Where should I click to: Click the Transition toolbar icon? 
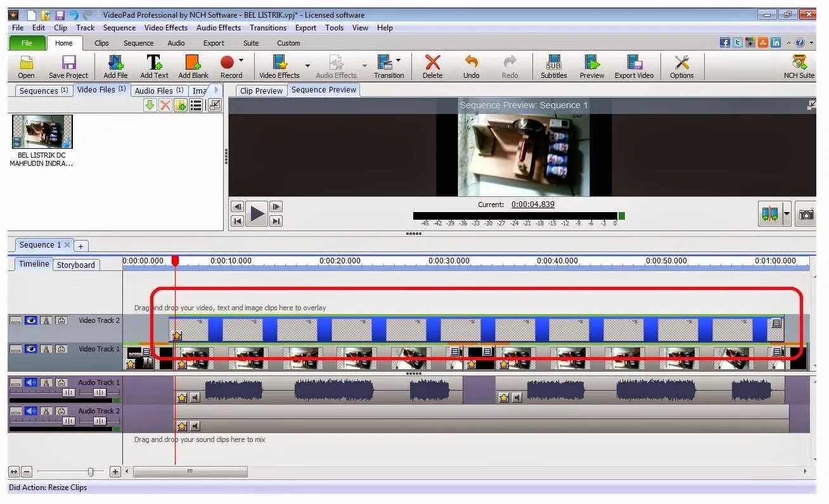coord(389,66)
